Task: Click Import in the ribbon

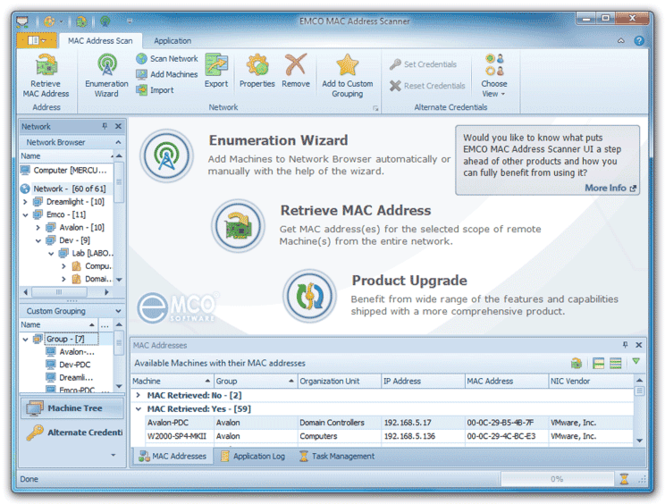Action: coord(155,90)
